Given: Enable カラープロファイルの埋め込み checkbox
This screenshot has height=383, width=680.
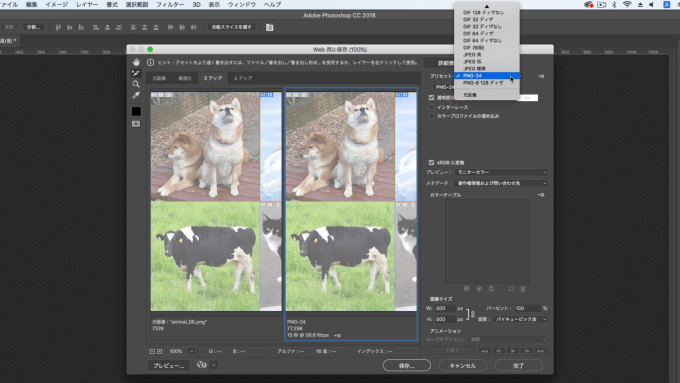Looking at the screenshot, I should (x=431, y=116).
